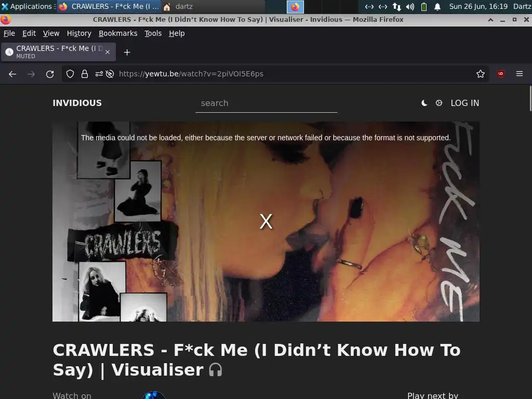Open the Edit menu
Screen dimensions: 532x399
point(29,33)
